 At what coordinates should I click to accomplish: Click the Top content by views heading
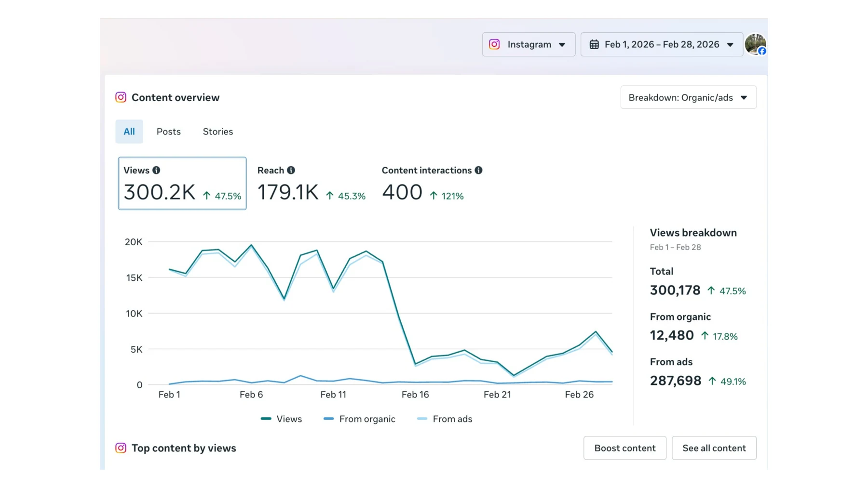[184, 448]
